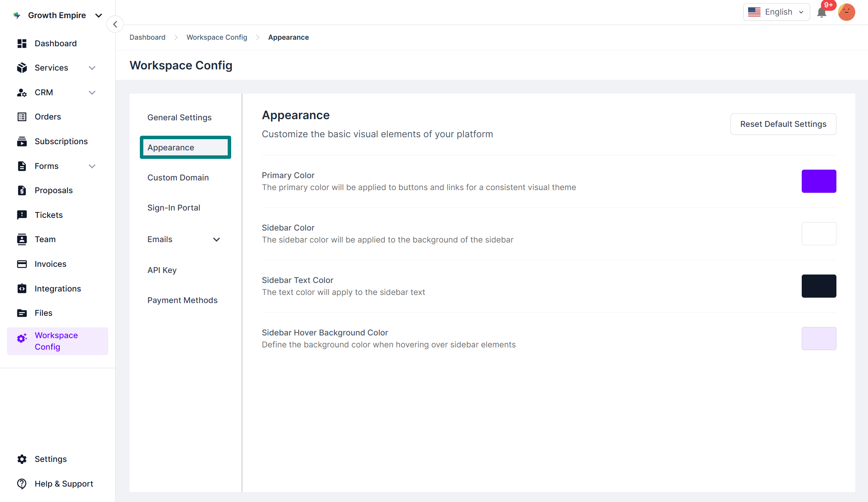Click Reset Default Settings button
Viewport: 868px width, 502px height.
[783, 124]
